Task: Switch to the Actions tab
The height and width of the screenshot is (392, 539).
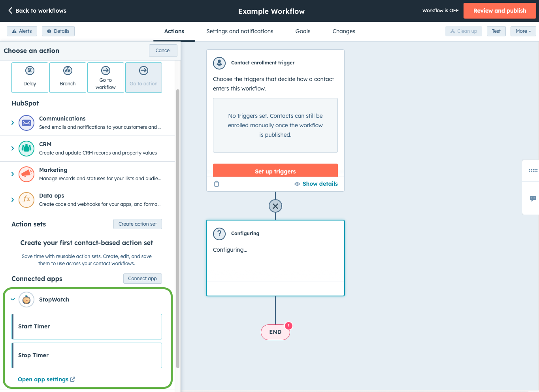Action: [174, 31]
